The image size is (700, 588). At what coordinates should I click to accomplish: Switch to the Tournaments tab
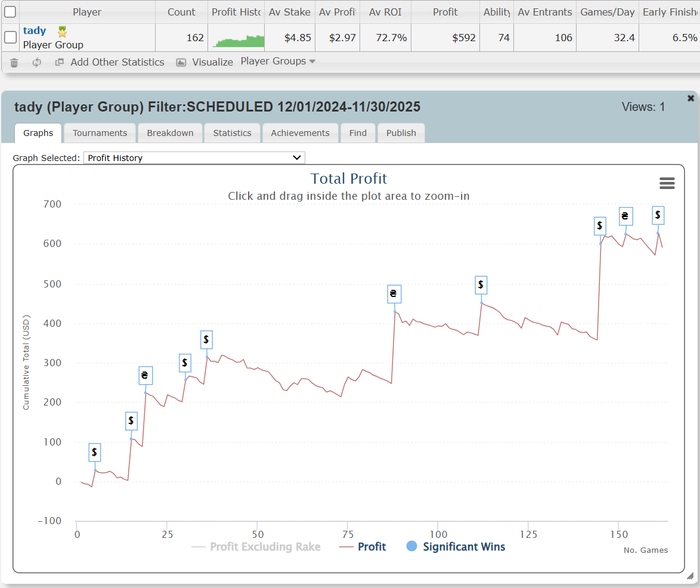pos(100,133)
